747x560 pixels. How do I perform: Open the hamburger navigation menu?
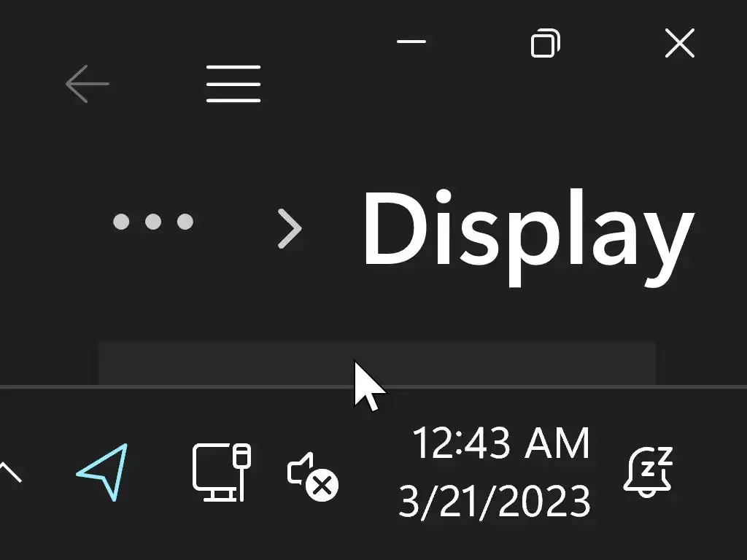[233, 84]
